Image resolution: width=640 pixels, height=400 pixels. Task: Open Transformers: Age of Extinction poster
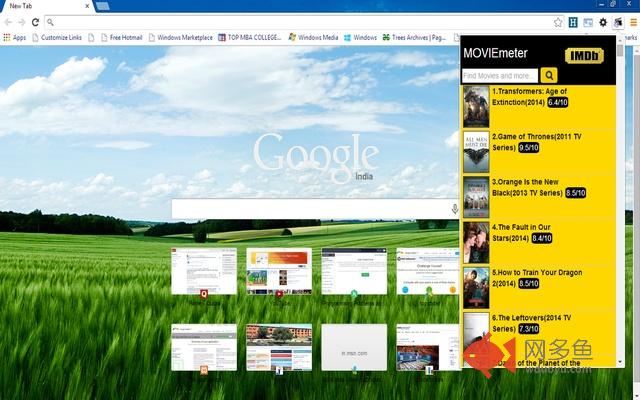tap(476, 107)
